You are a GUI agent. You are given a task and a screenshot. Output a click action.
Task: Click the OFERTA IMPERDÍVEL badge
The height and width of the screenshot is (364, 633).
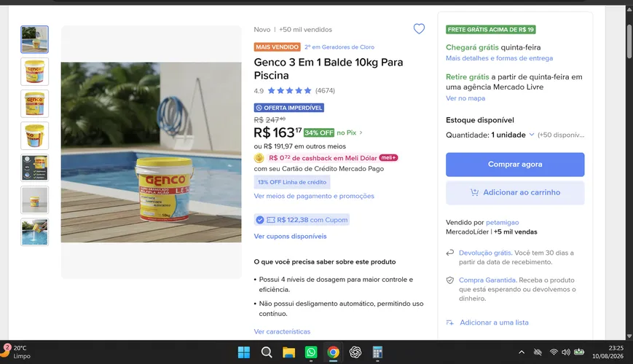289,108
